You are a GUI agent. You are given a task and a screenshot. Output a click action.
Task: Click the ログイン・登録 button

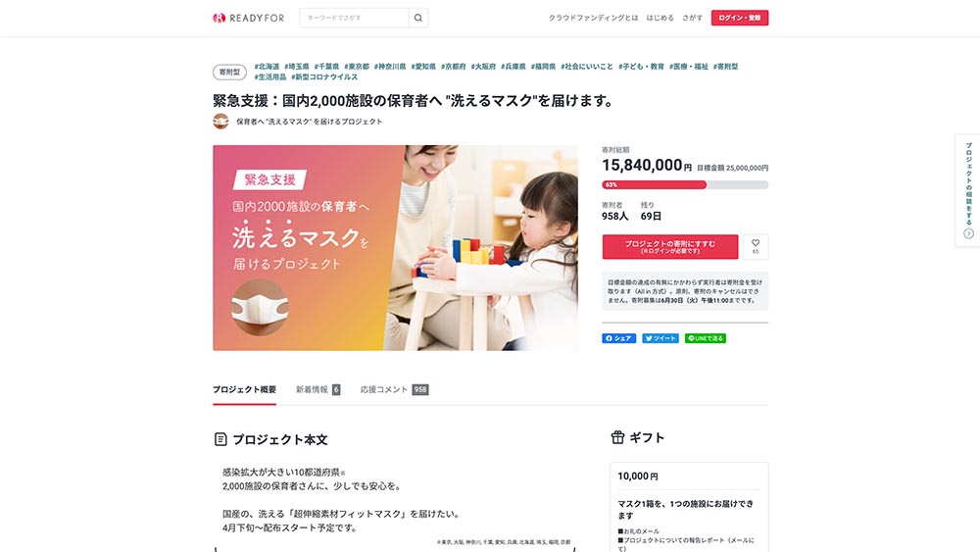coord(739,18)
